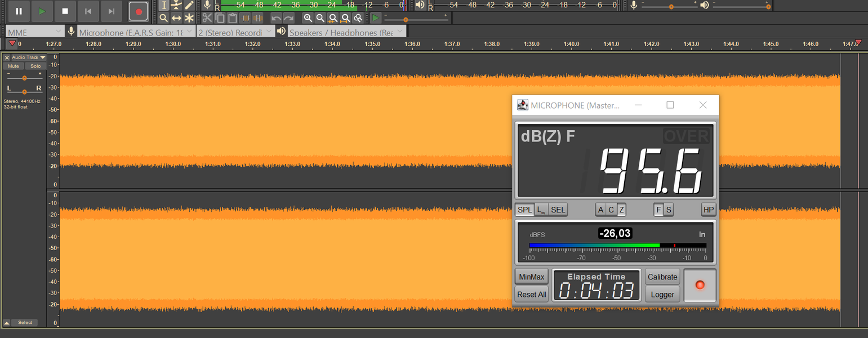
Task: Mute the Audio Track
Action: (x=14, y=66)
